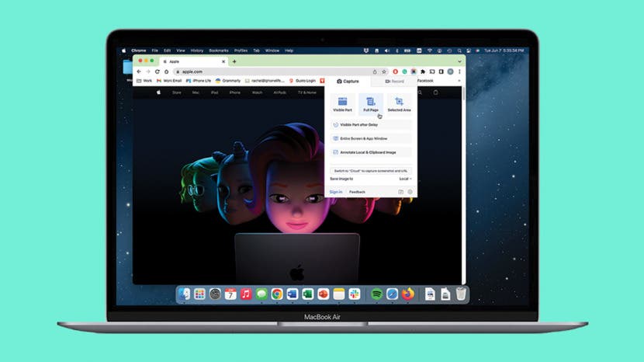Screen dimensions: 644x362
Task: Select the Capture tab in popup
Action: click(x=348, y=82)
